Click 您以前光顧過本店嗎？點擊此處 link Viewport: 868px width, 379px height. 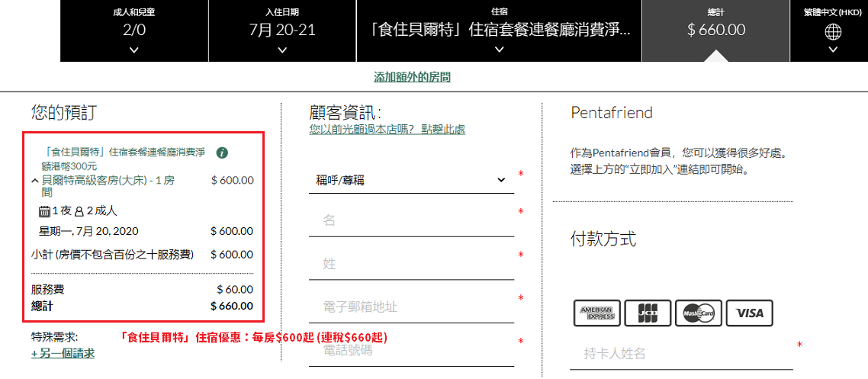[x=387, y=130]
